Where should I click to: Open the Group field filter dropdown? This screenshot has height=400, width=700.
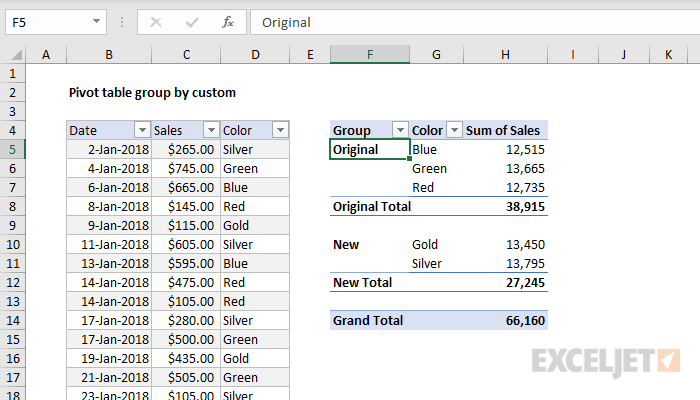tap(400, 130)
